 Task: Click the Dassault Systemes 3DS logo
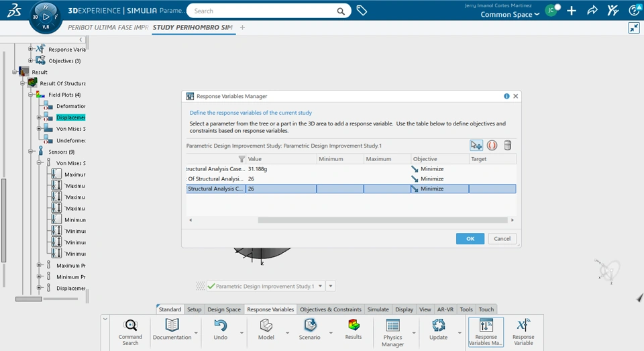(14, 11)
